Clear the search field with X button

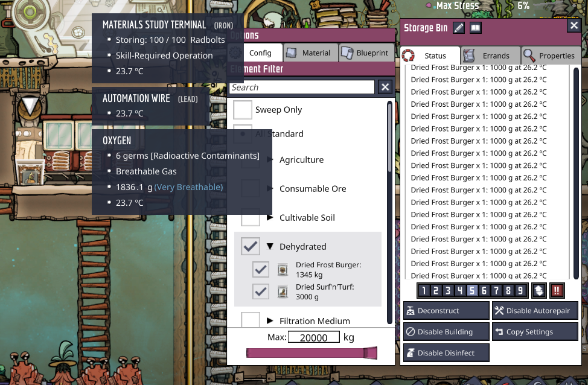tap(385, 87)
